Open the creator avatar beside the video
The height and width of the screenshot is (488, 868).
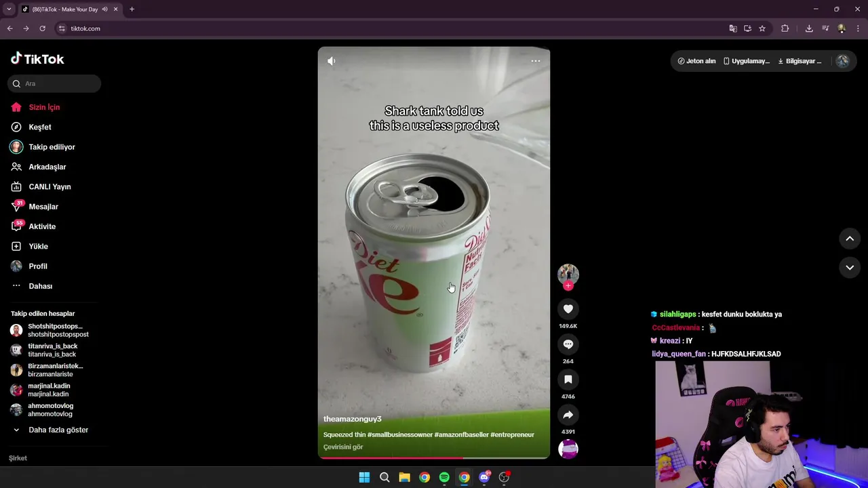point(568,274)
